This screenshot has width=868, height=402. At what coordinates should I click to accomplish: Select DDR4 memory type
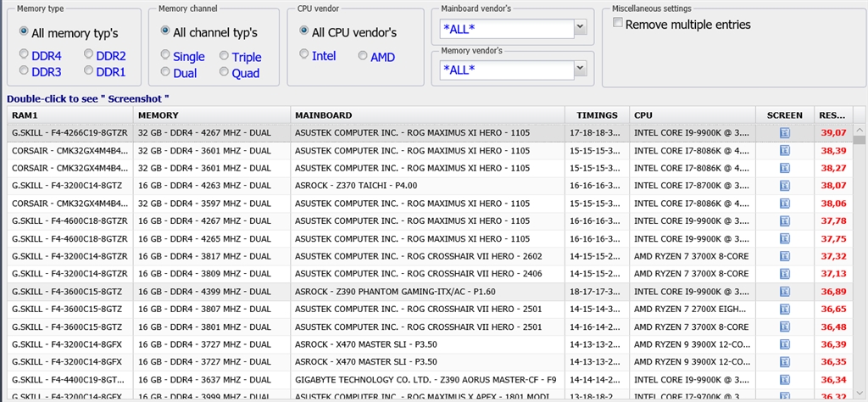coord(23,54)
